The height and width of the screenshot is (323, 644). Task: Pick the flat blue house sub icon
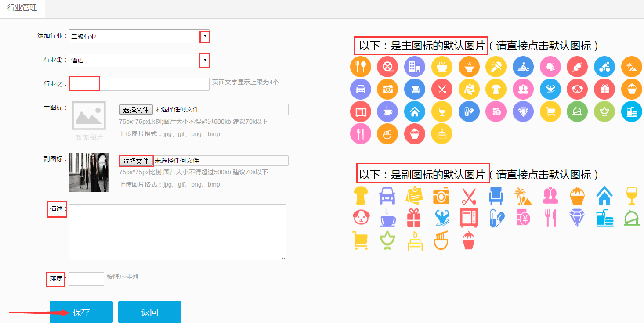pyautogui.click(x=604, y=196)
